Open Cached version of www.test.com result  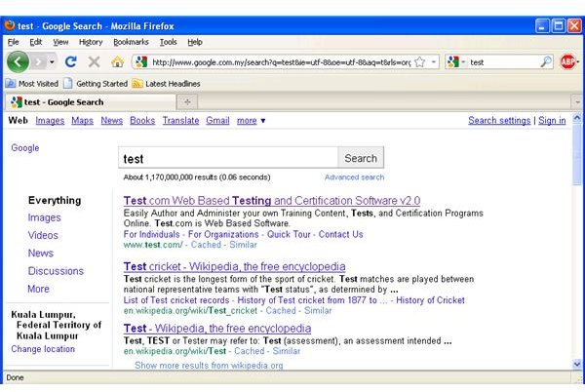[x=206, y=245]
